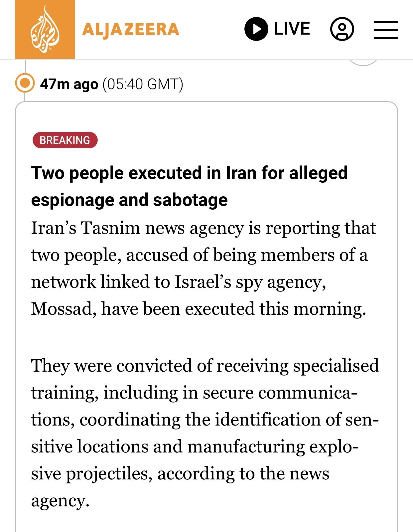Screen dimensions: 413x532
Task: Click second headline line espionage and sabotage
Action: 129,200
